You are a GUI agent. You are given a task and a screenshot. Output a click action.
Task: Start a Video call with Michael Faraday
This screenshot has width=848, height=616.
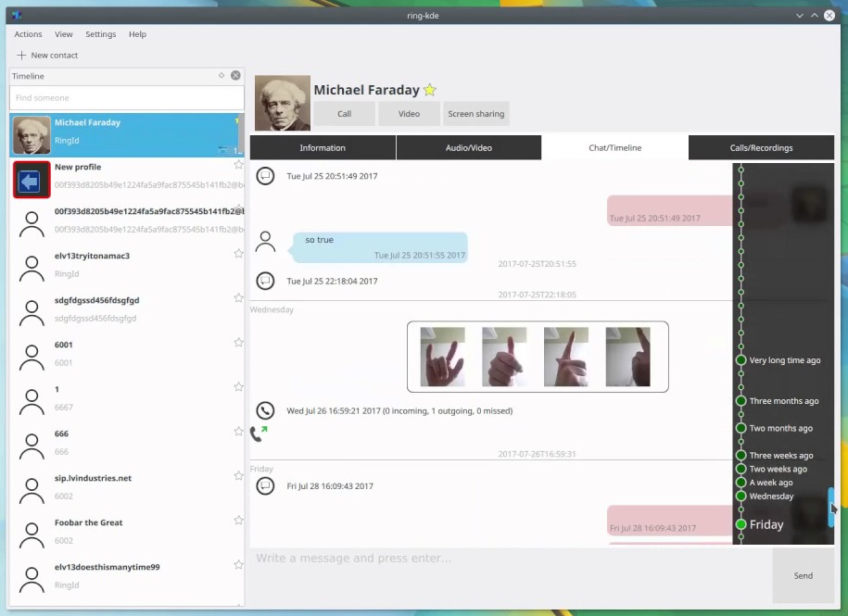(409, 114)
